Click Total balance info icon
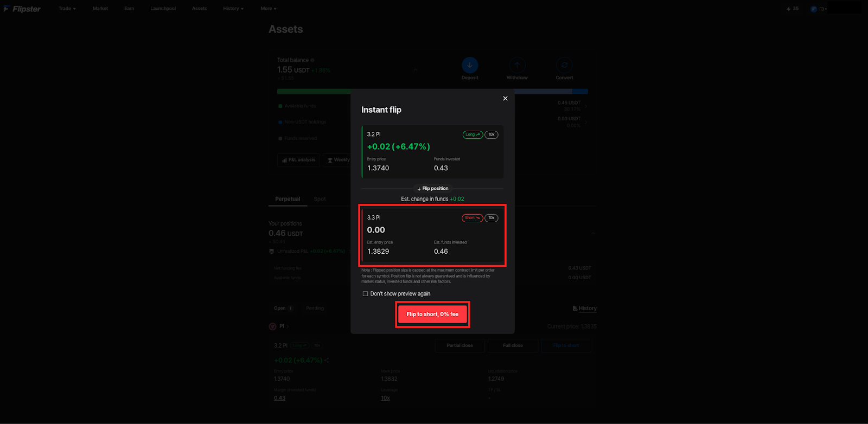This screenshot has height=424, width=868. click(312, 60)
